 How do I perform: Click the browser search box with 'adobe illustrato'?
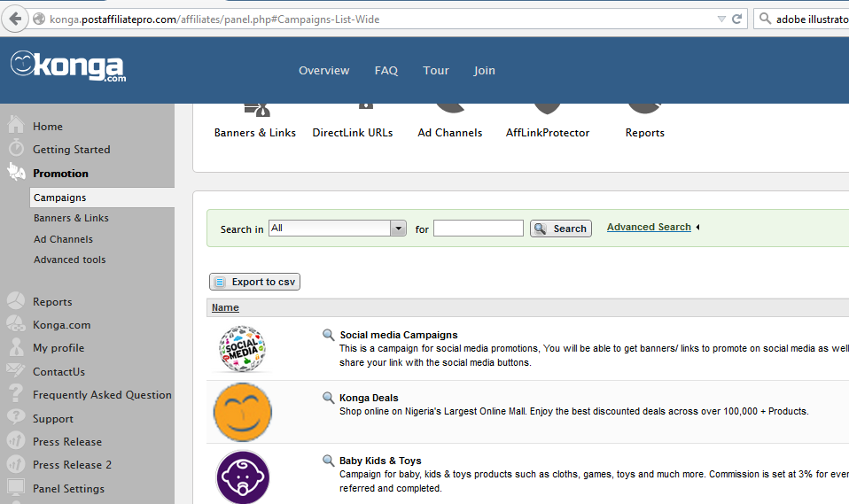[x=801, y=19]
